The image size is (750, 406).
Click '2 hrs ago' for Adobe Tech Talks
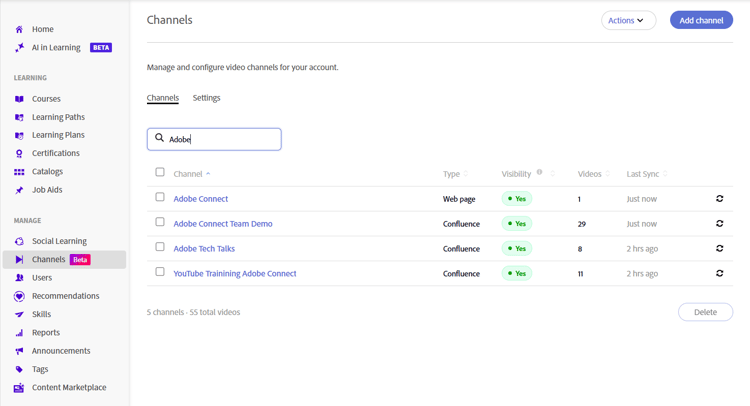pyautogui.click(x=642, y=249)
